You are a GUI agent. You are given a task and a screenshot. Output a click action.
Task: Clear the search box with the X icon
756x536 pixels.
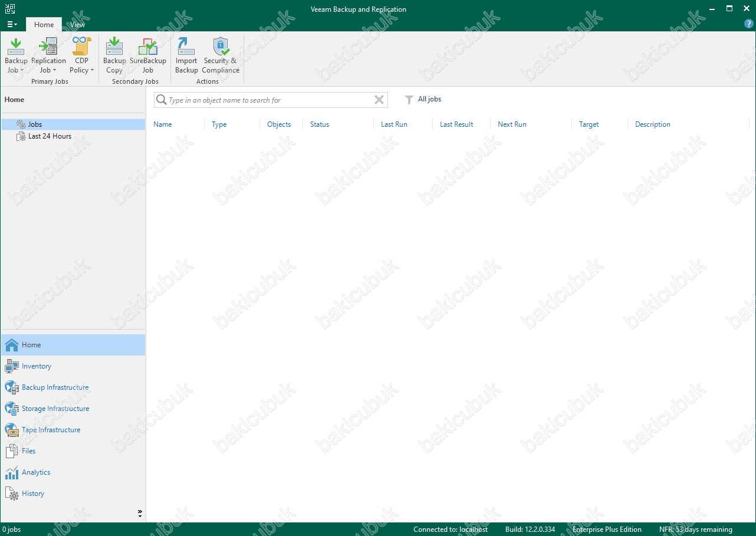coord(379,100)
